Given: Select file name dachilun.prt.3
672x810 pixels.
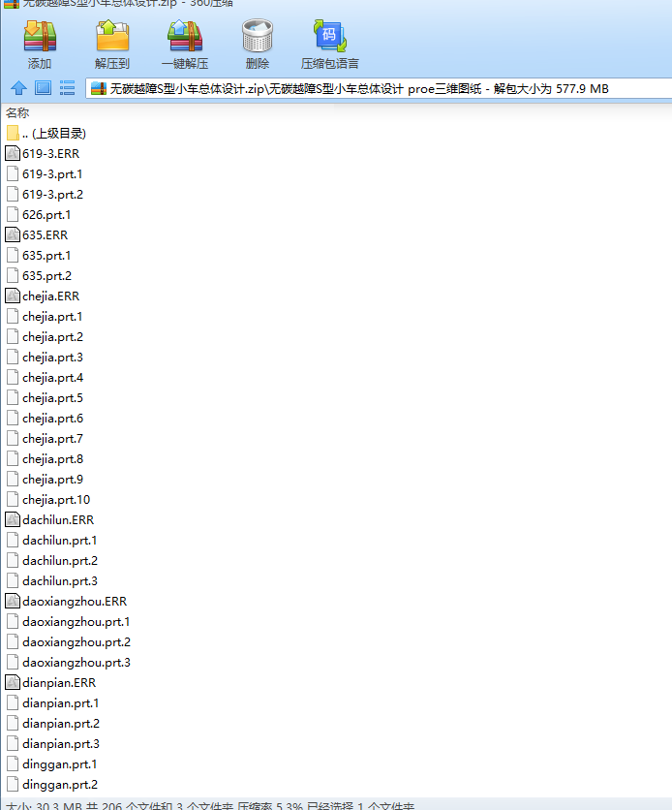Looking at the screenshot, I should click(x=60, y=580).
